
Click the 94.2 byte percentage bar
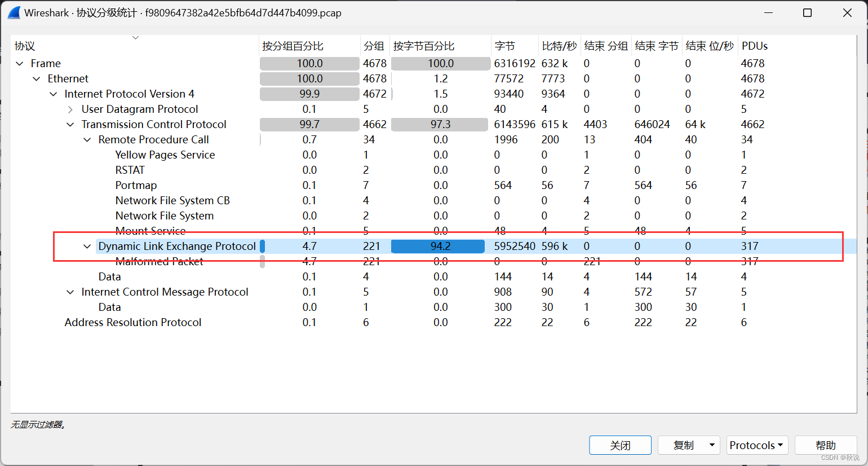[x=438, y=247]
